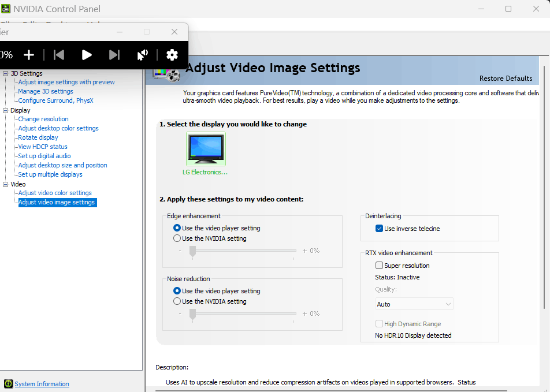Click the plus zoom-in icon in magnifier
Viewport: 550px width, 392px height.
click(29, 55)
